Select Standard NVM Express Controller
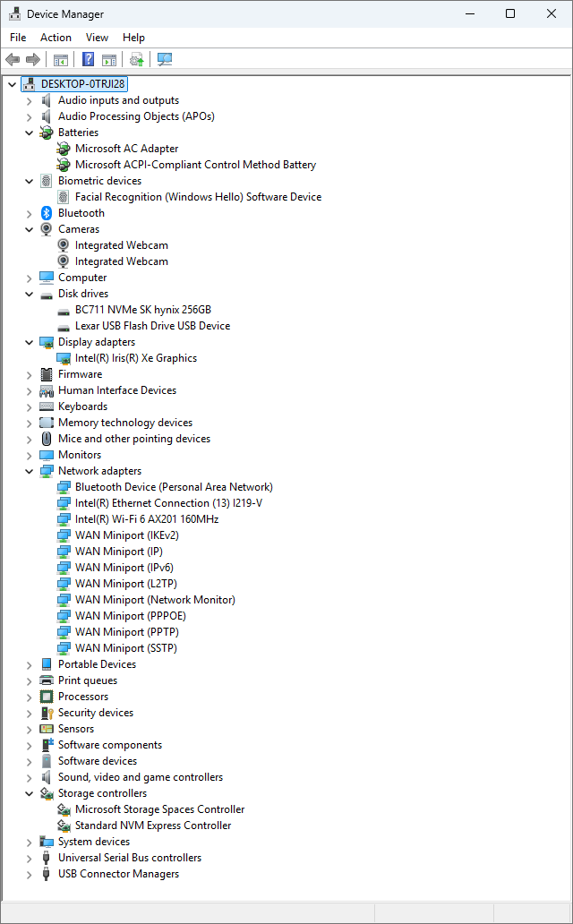Screen dimensions: 573x924 [x=153, y=826]
